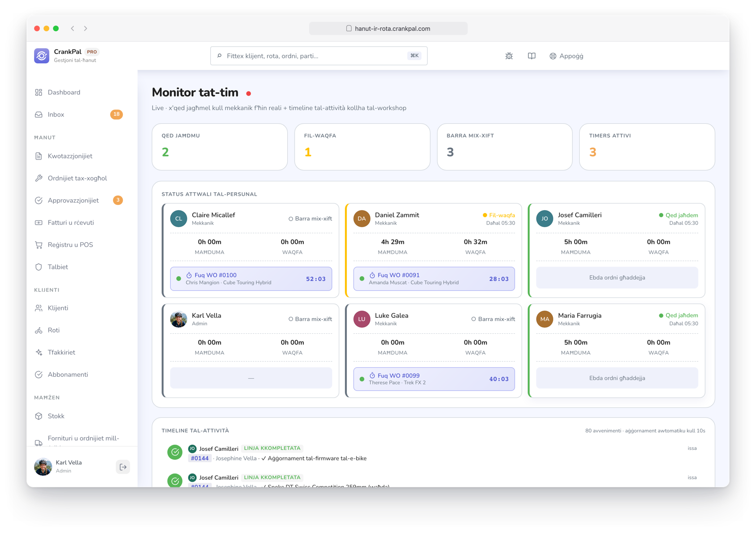Click the Appoġġ support button

click(x=566, y=56)
